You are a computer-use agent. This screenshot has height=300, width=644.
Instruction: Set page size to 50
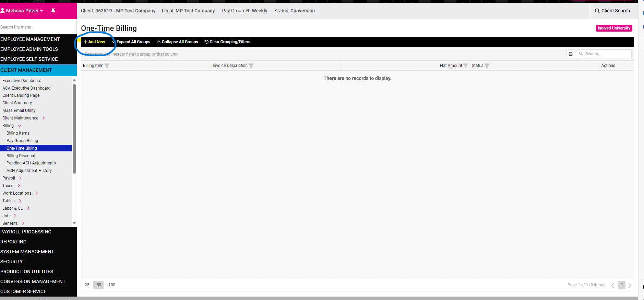[99, 285]
